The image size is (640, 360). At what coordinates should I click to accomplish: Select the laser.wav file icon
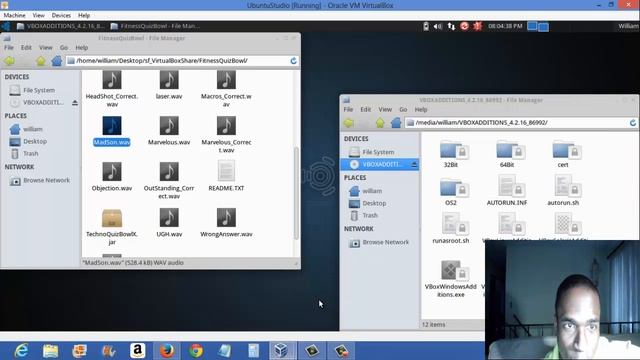pos(169,80)
